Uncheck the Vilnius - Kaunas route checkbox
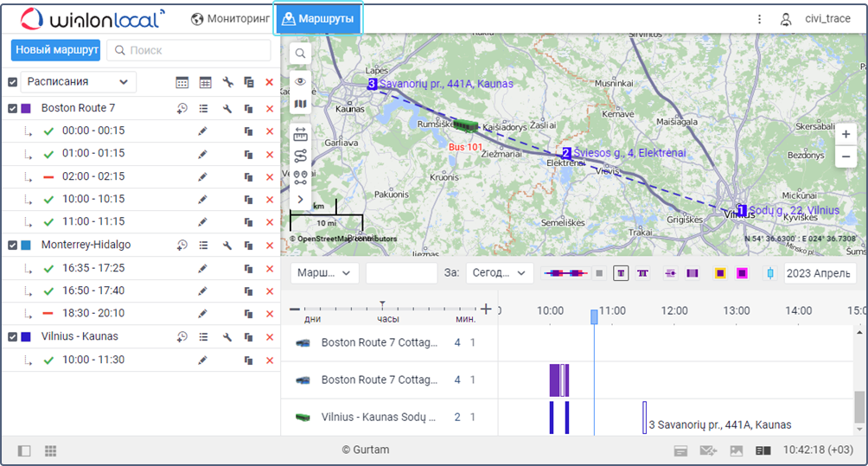 [12, 336]
